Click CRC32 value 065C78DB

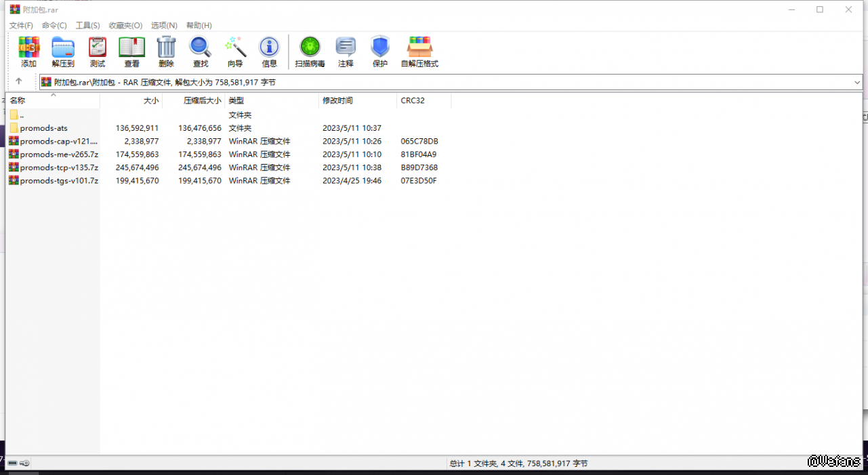[419, 141]
